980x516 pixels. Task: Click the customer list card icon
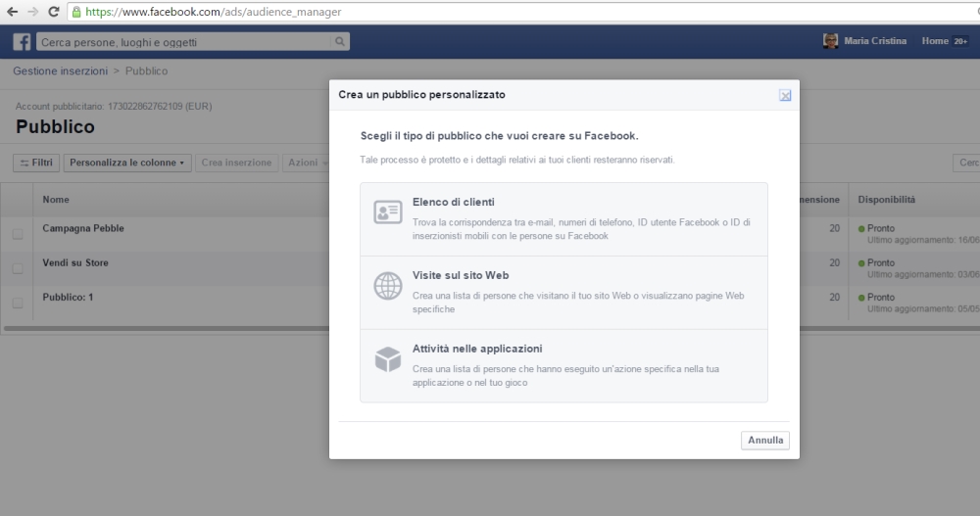click(x=387, y=212)
